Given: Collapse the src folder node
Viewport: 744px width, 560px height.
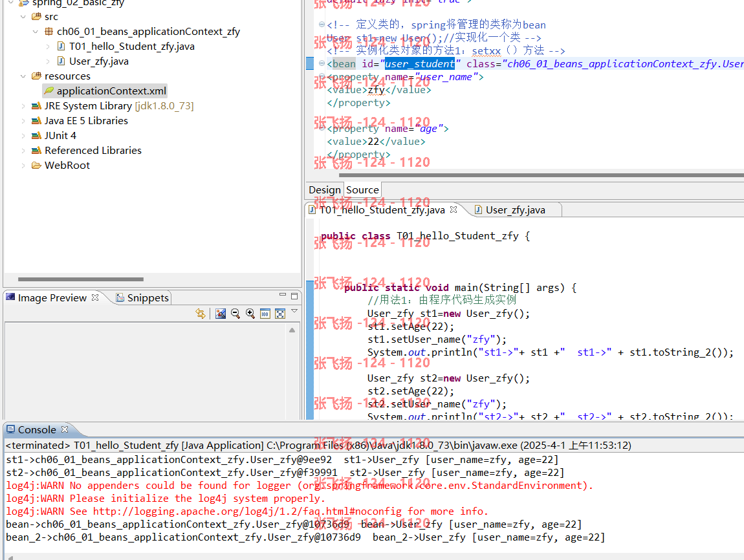Looking at the screenshot, I should [23, 17].
